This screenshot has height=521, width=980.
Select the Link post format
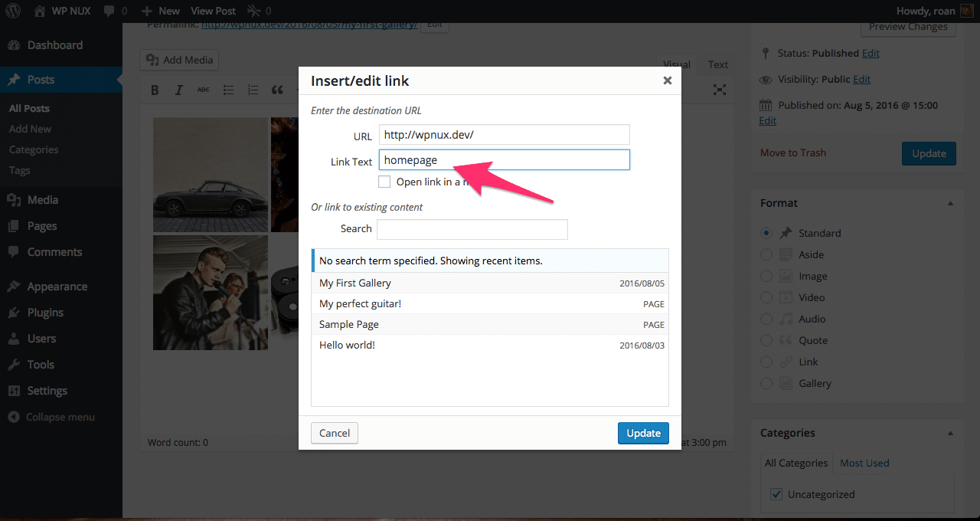click(766, 362)
